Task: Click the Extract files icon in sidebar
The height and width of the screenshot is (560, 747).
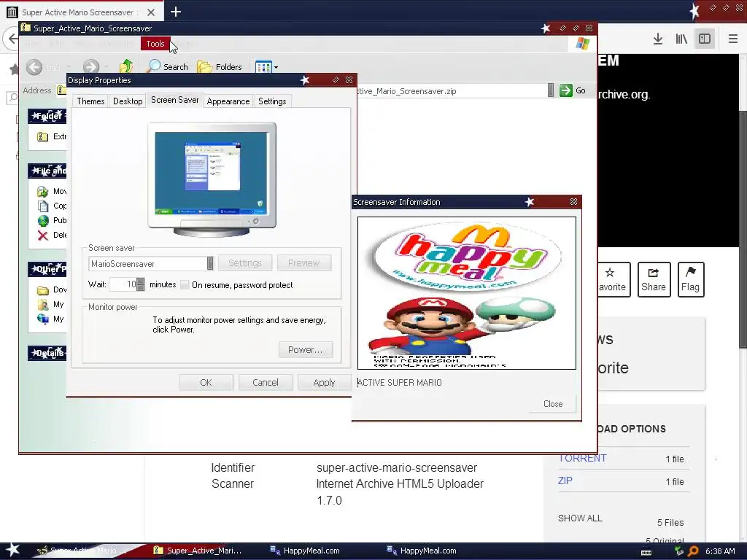Action: (43, 136)
